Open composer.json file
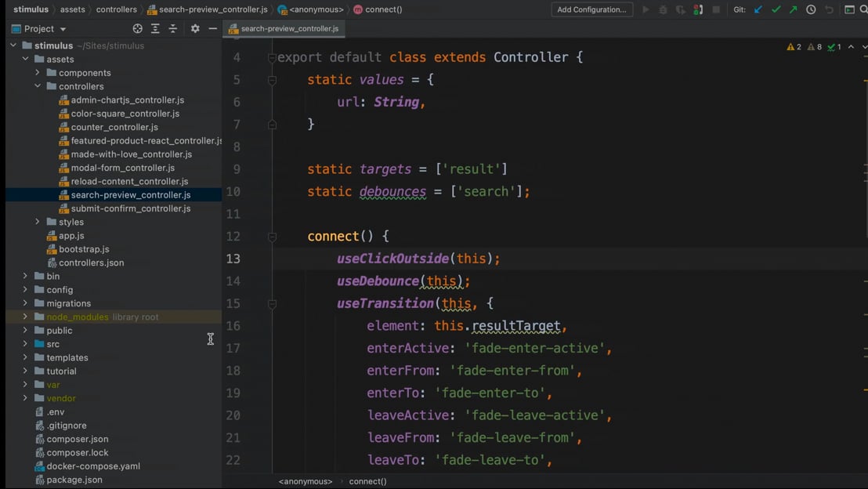This screenshot has width=868, height=489. pyautogui.click(x=78, y=439)
